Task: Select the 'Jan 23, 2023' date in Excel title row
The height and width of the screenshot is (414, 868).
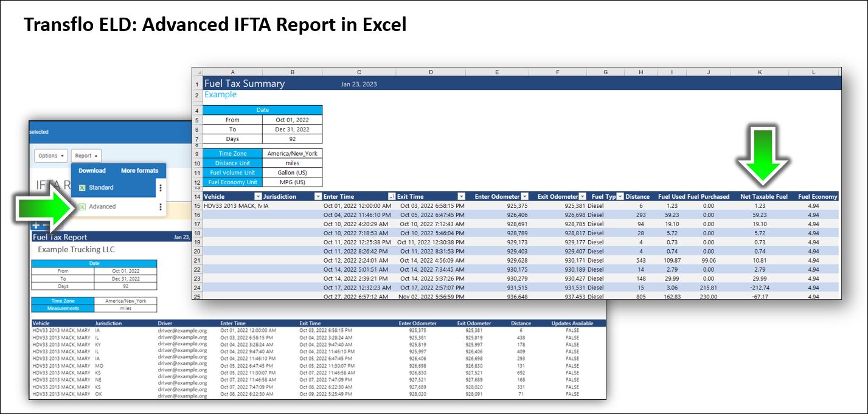Action: point(359,84)
